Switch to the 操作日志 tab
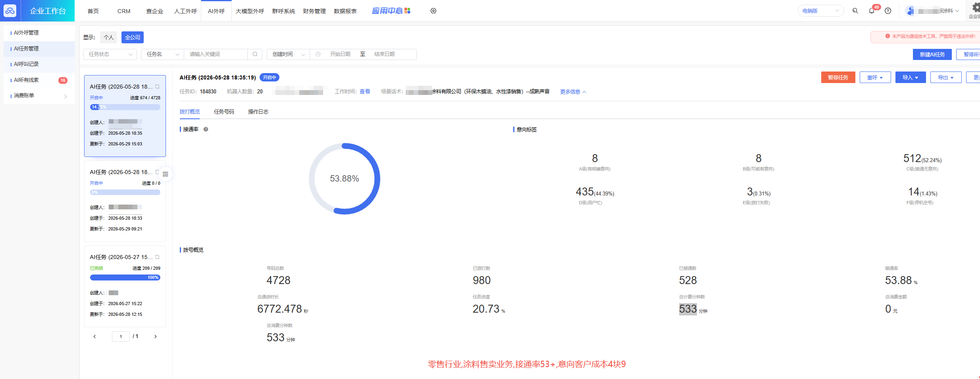980x379 pixels. tap(258, 112)
